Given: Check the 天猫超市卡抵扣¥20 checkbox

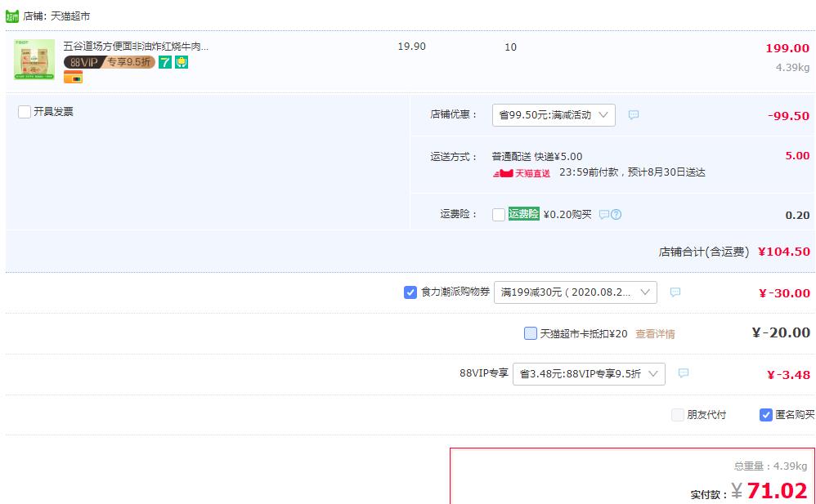Looking at the screenshot, I should click(x=531, y=333).
